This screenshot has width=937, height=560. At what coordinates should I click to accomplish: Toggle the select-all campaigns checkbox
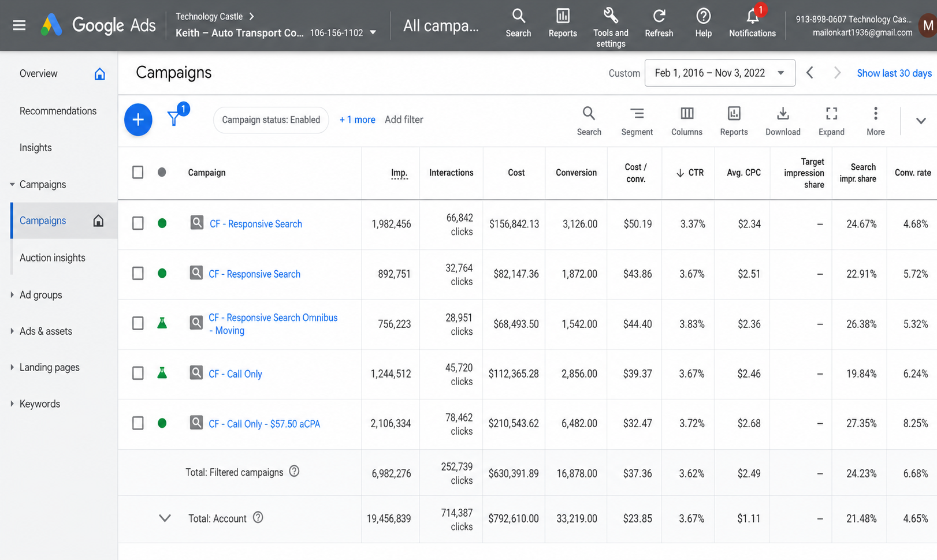[137, 172]
